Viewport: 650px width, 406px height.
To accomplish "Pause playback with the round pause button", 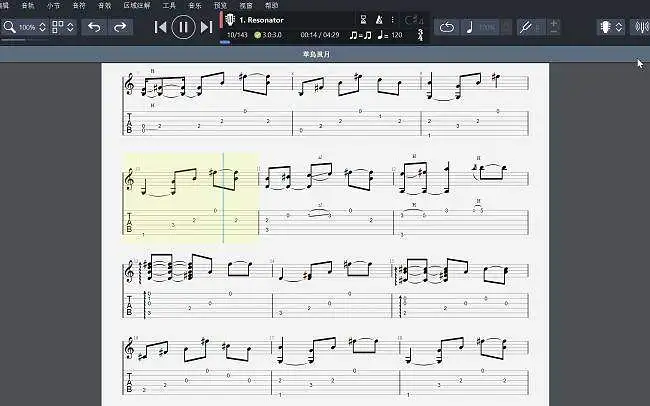I will 183,27.
